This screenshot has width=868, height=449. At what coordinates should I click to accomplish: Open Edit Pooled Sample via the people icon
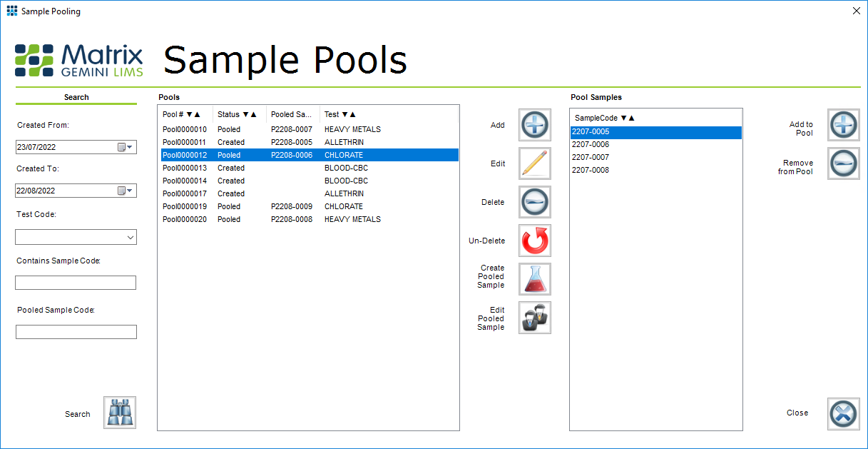(x=534, y=318)
